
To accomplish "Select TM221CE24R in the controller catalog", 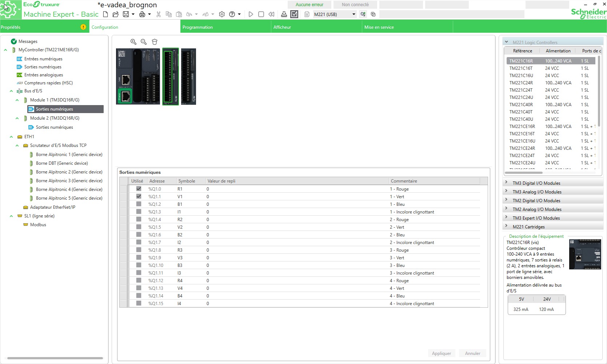I will [522, 148].
